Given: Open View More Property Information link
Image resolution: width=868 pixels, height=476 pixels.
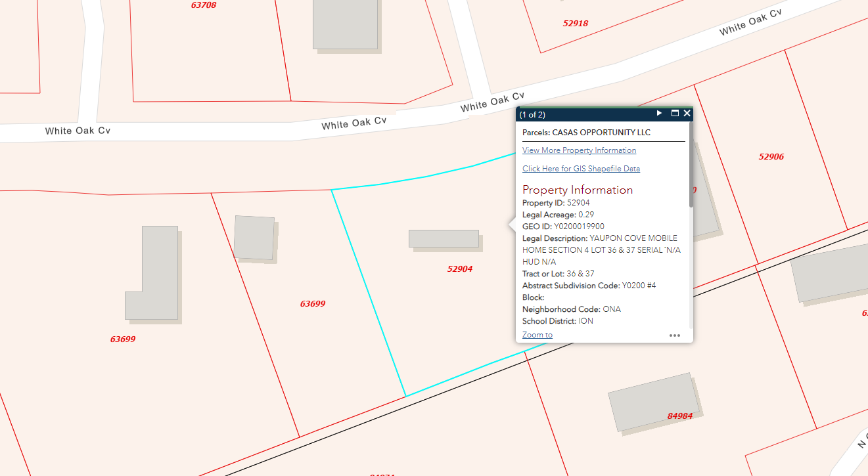Looking at the screenshot, I should pos(579,150).
